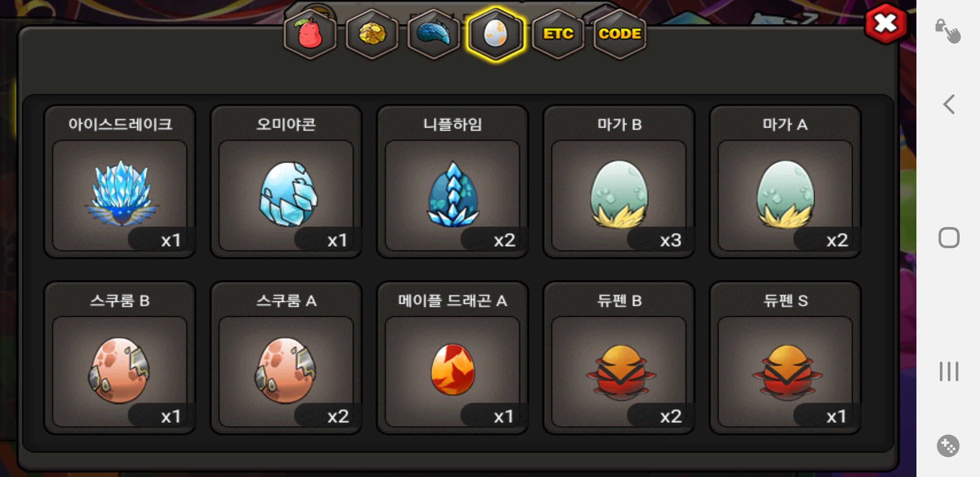
Task: Select the 마가 A egg
Action: (785, 182)
